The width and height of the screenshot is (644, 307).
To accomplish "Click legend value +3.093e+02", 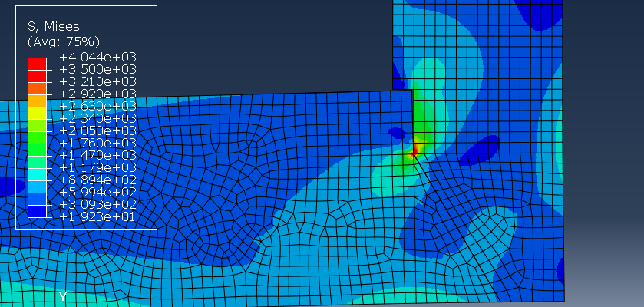I will (97, 204).
